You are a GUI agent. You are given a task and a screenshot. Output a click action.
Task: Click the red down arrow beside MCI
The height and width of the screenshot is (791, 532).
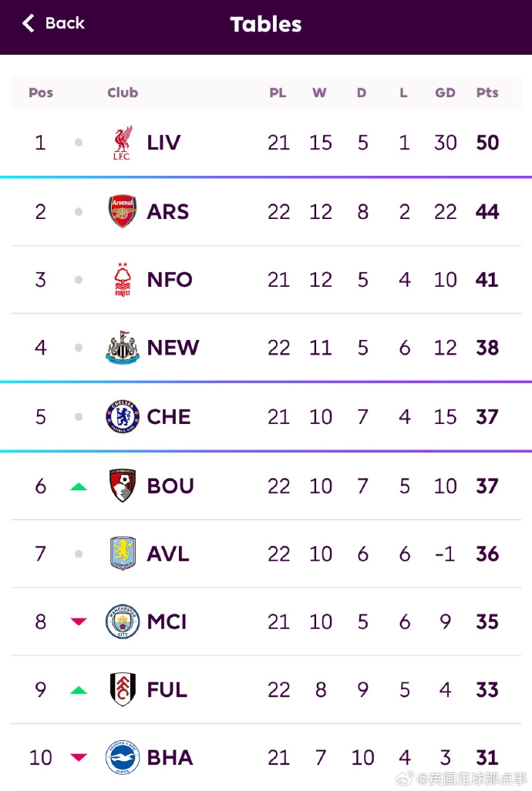point(79,621)
